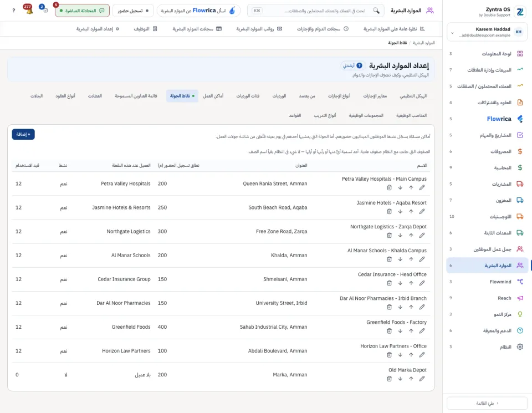Edit Dar Al Noor Pharmacies - Irbid Branch
532x413 pixels.
(x=422, y=307)
